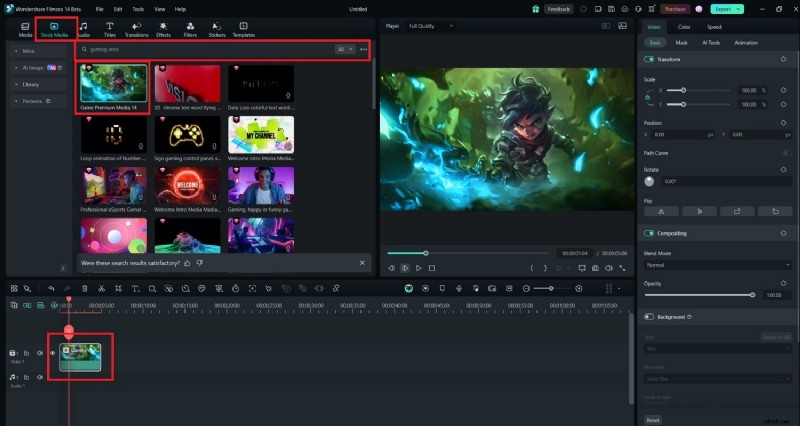Click the Reset button
The height and width of the screenshot is (426, 800).
(652, 420)
